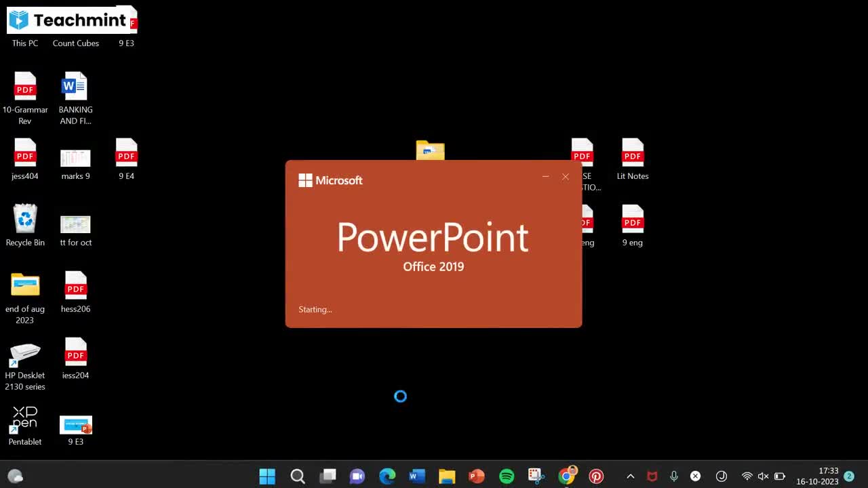This screenshot has width=868, height=488.
Task: Click the microphone tray icon
Action: pyautogui.click(x=673, y=476)
